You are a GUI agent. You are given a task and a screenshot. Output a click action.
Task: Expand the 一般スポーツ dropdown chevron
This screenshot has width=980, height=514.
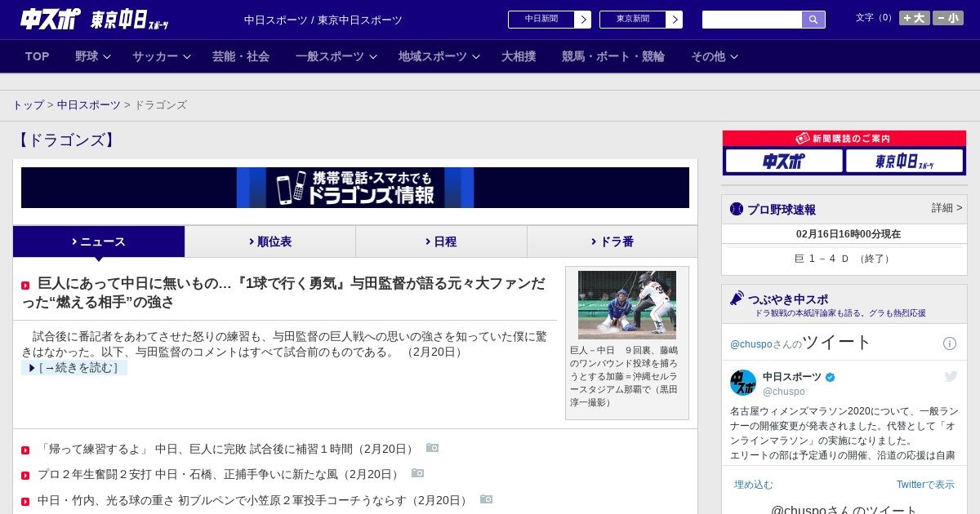373,56
